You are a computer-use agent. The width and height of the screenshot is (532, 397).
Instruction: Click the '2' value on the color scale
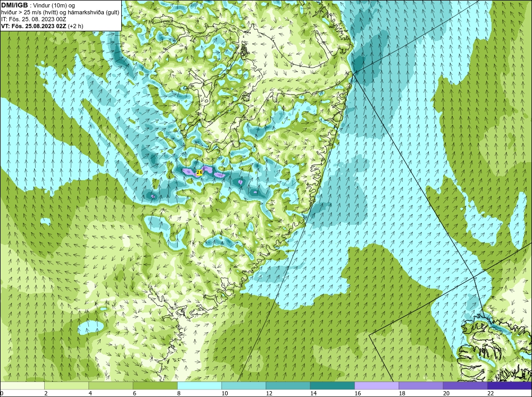[x=46, y=394]
